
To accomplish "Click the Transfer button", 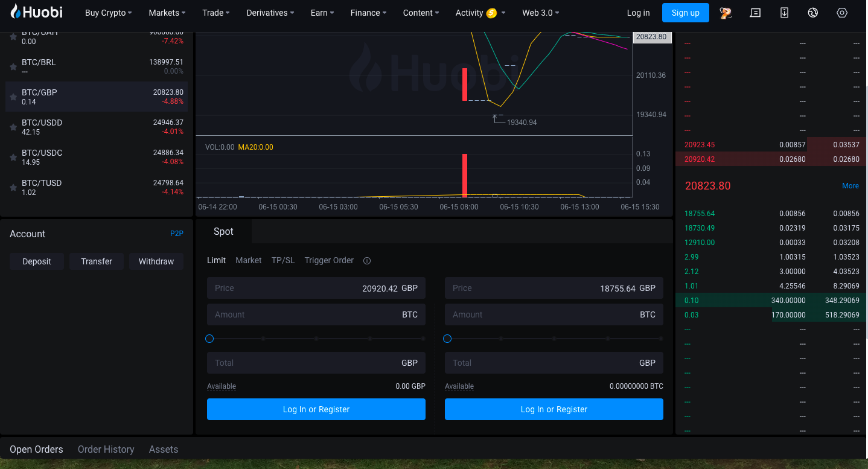I will pyautogui.click(x=97, y=261).
